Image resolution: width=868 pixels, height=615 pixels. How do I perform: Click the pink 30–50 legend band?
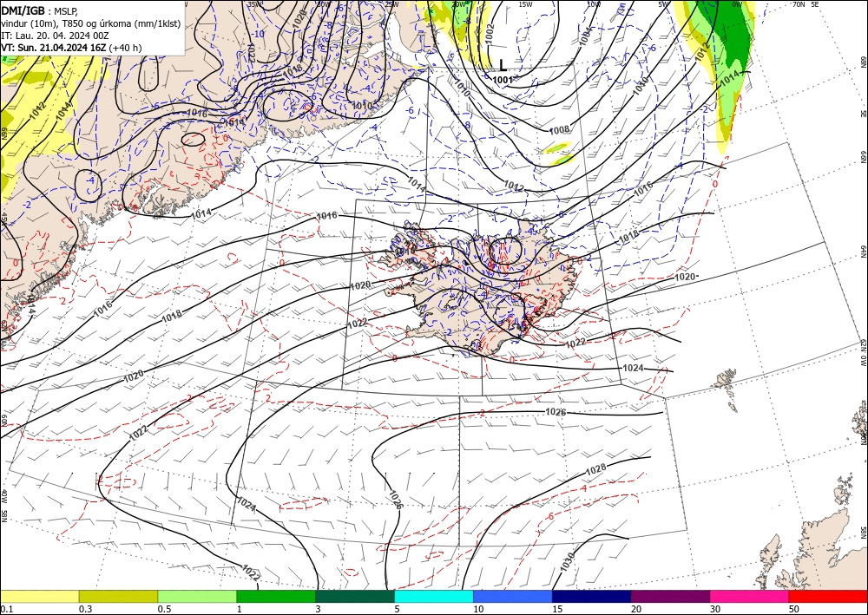click(x=750, y=596)
